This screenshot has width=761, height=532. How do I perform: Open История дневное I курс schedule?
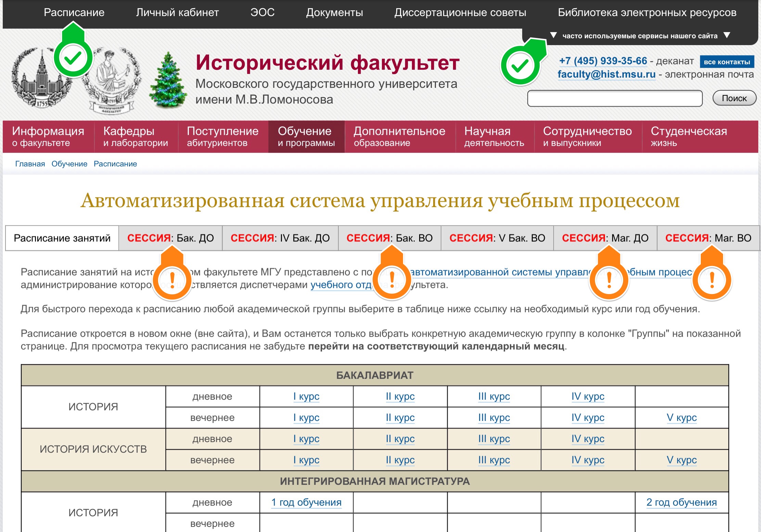click(306, 397)
